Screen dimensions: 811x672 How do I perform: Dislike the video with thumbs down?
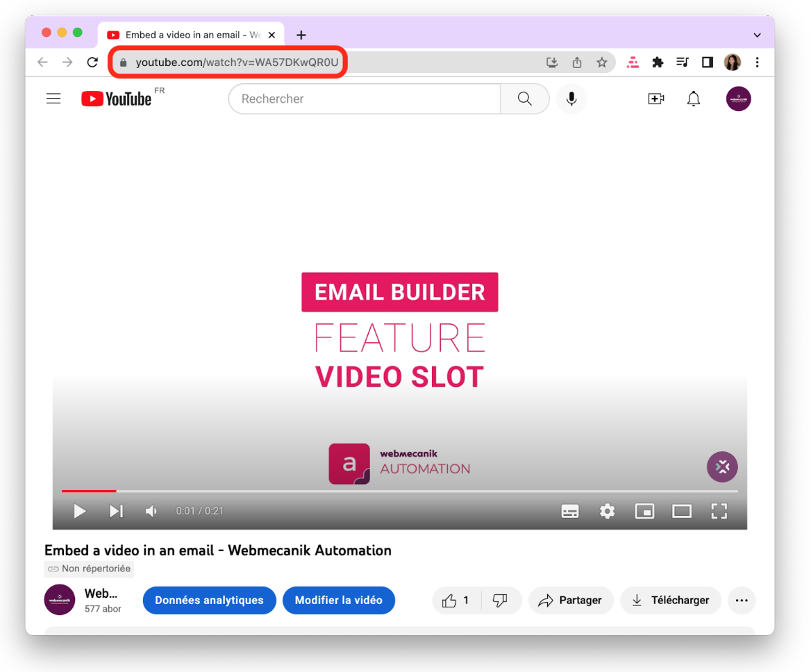(500, 600)
